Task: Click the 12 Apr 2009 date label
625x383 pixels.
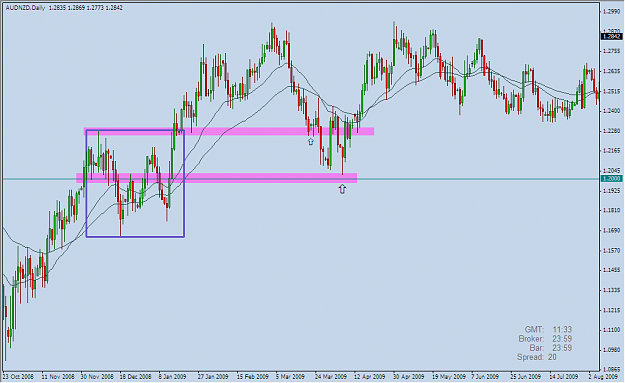Action: point(369,377)
